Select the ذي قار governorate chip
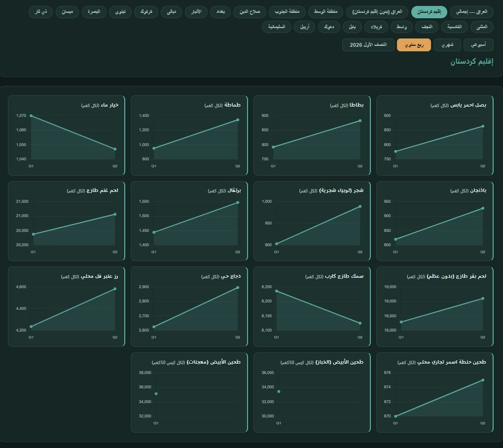 point(40,12)
